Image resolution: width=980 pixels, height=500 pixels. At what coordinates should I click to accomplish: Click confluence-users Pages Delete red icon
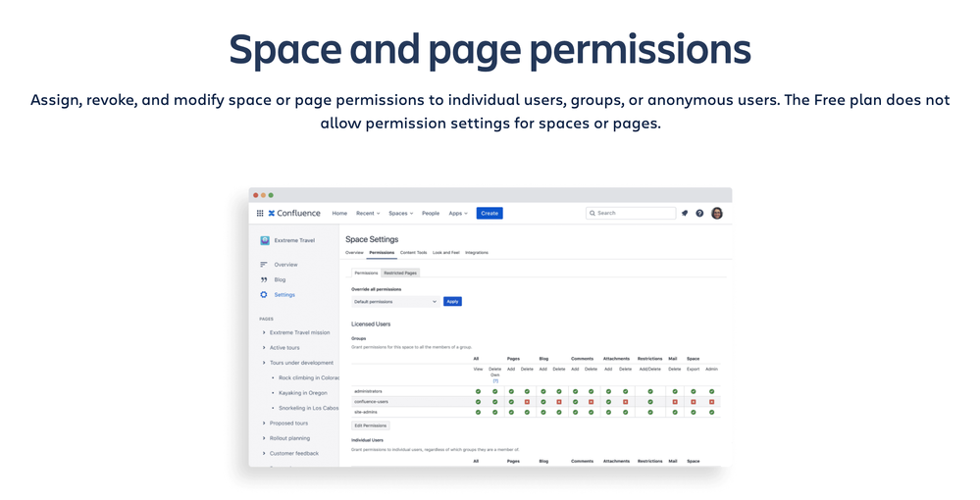coord(527,401)
